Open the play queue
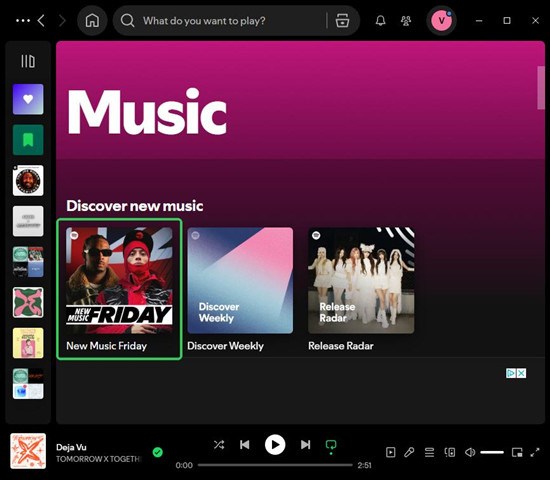The image size is (550, 480). [x=429, y=452]
